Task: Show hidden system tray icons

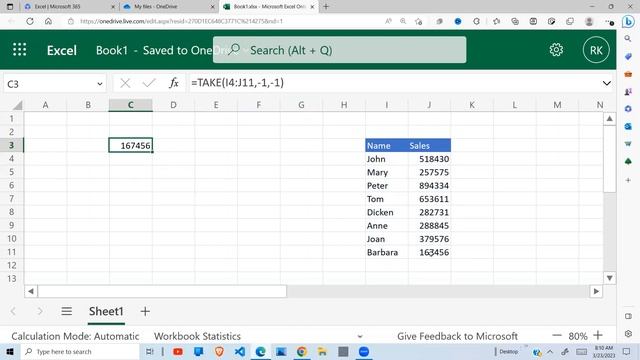Action: click(x=550, y=351)
